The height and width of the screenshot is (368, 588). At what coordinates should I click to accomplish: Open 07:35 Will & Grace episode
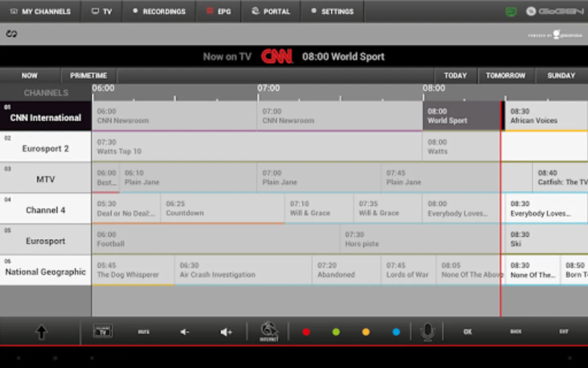tap(388, 209)
